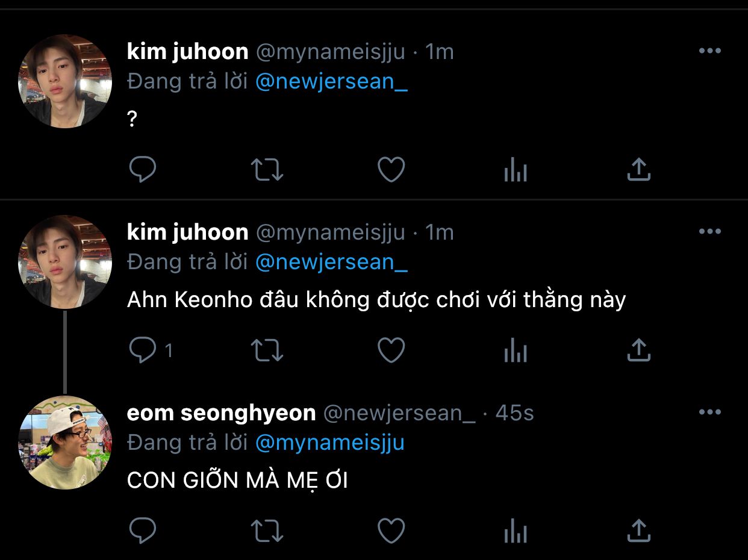This screenshot has width=748, height=560.
Task: Reply to the "CON GIỠN MÀ MẸ ƠI" tweet
Action: (x=143, y=531)
